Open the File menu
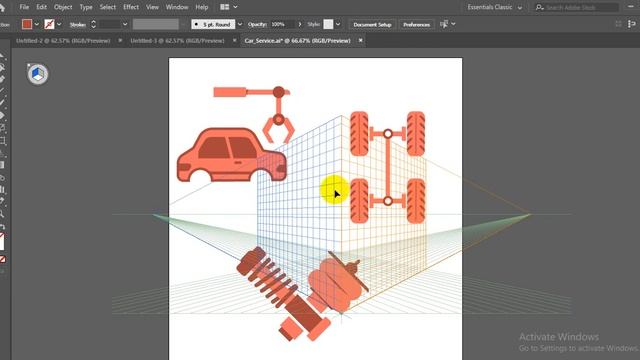640x360 pixels. click(x=24, y=7)
